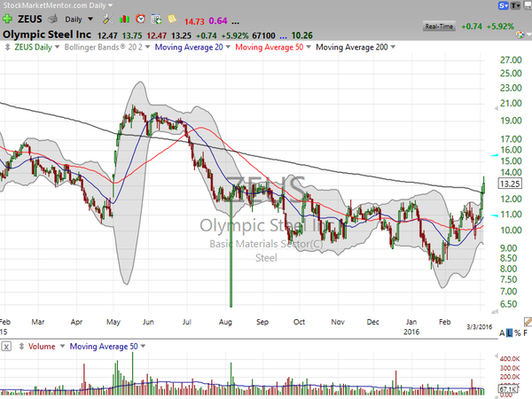This screenshot has width=532, height=399.
Task: Click the printer icon beside ZEUS
Action: point(53,19)
